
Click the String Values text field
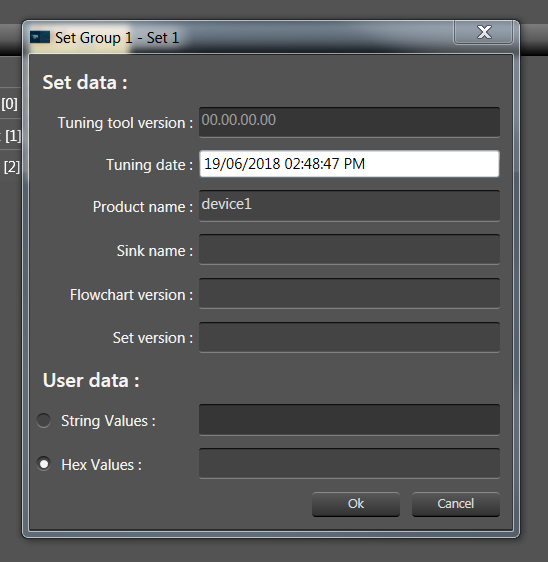tap(349, 420)
